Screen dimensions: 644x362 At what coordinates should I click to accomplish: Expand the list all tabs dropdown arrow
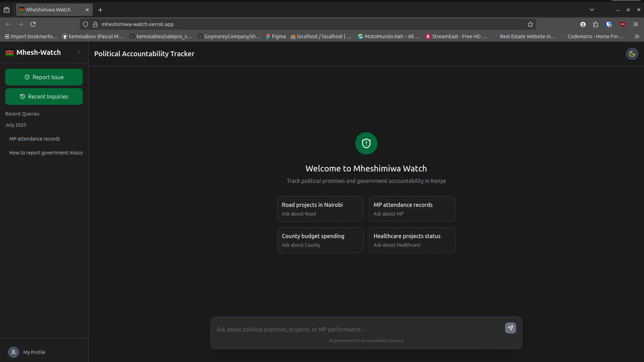592,10
